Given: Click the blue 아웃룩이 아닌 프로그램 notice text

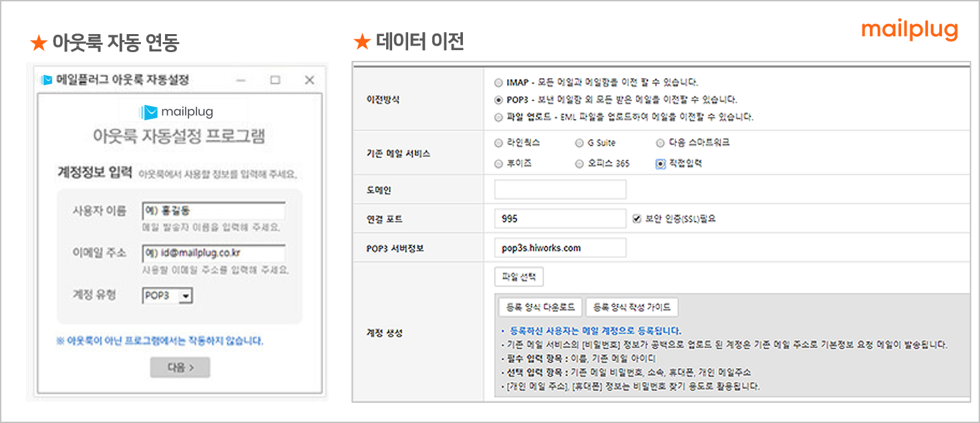Looking at the screenshot, I should (x=160, y=341).
